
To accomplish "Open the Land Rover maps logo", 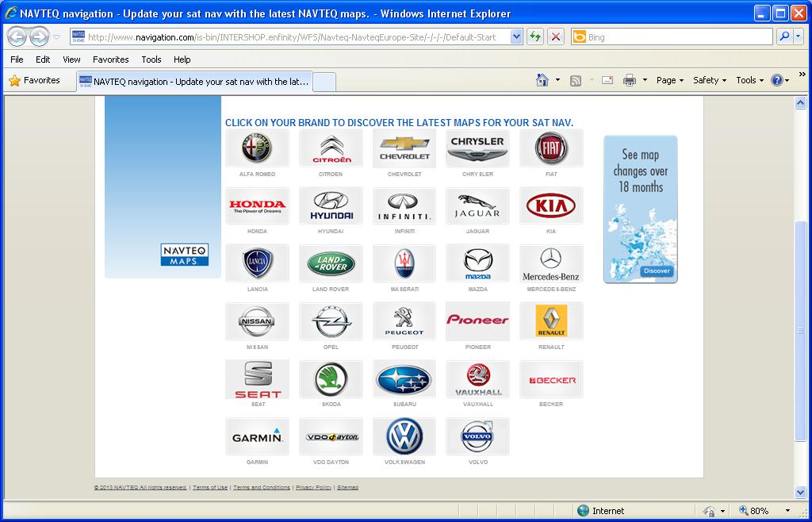I will point(331,263).
